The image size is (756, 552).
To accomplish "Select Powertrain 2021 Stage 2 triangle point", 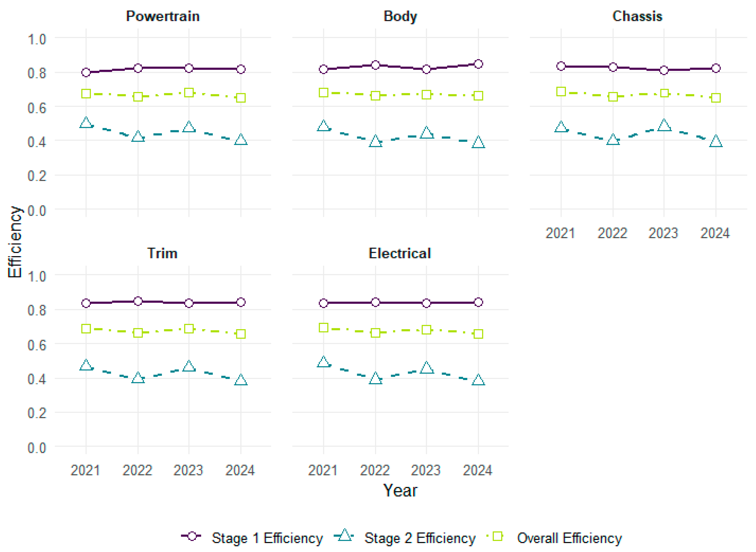I will coord(86,123).
